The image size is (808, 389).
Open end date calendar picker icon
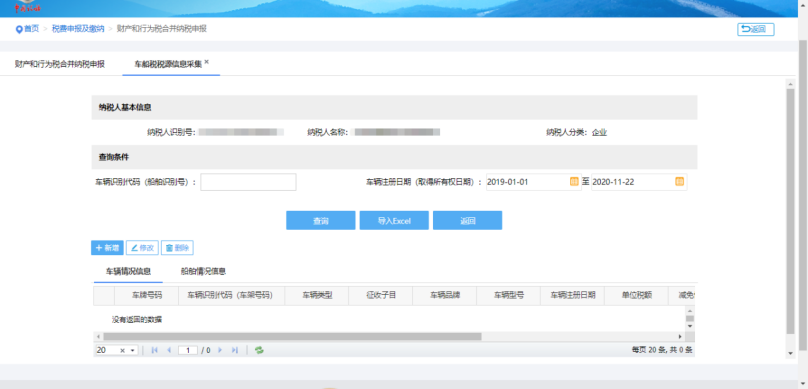point(679,181)
